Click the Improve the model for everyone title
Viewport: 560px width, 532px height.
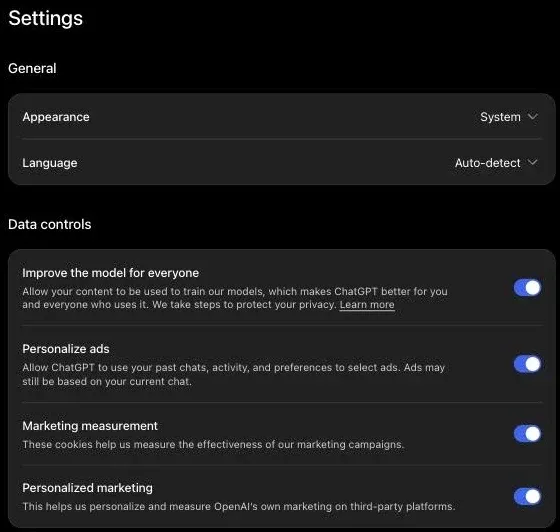click(x=111, y=273)
